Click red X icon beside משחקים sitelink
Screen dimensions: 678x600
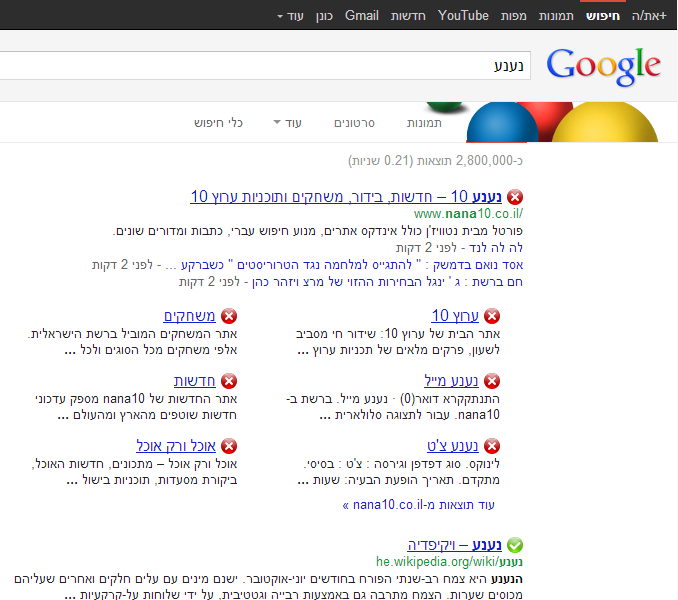(229, 316)
